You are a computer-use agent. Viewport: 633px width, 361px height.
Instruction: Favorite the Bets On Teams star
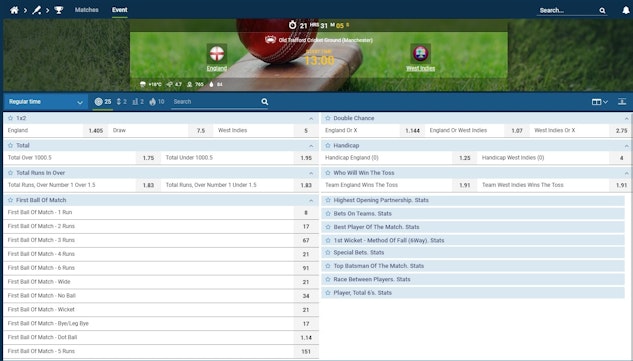coord(328,214)
